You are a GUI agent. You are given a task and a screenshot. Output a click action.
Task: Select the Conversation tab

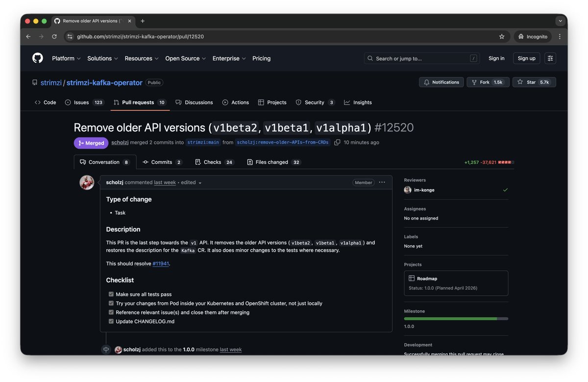click(x=105, y=162)
